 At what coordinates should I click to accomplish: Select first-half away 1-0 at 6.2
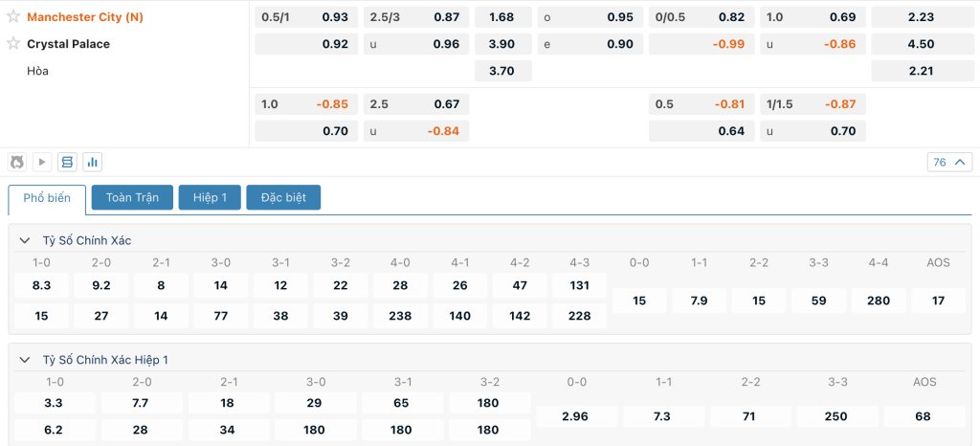coord(55,430)
